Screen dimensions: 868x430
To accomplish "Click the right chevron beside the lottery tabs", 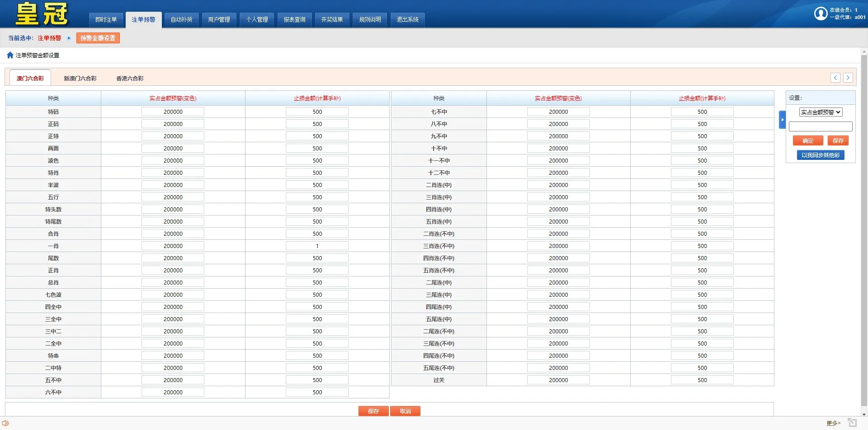I will tap(848, 77).
